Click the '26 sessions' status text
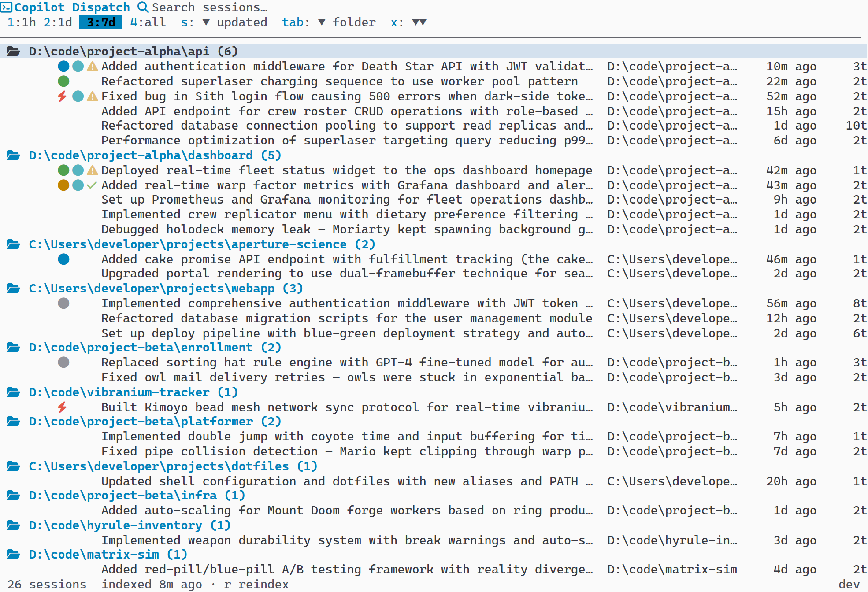868x592 pixels. tap(47, 585)
